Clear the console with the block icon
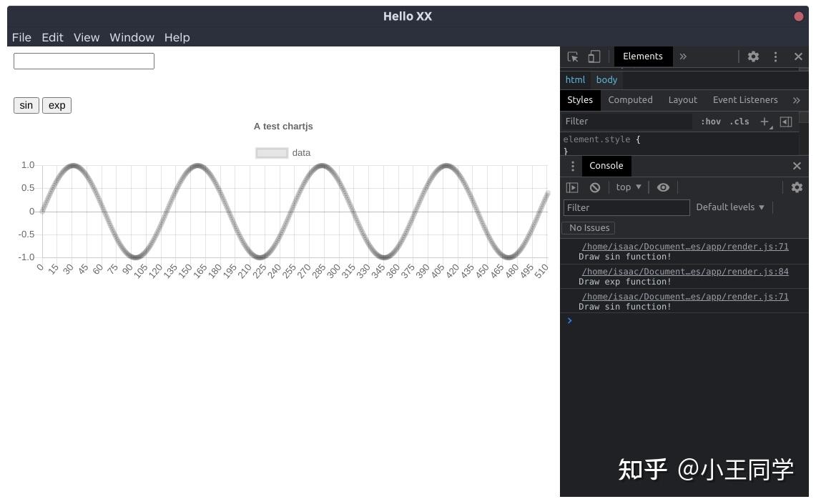The image size is (816, 504). [x=595, y=187]
